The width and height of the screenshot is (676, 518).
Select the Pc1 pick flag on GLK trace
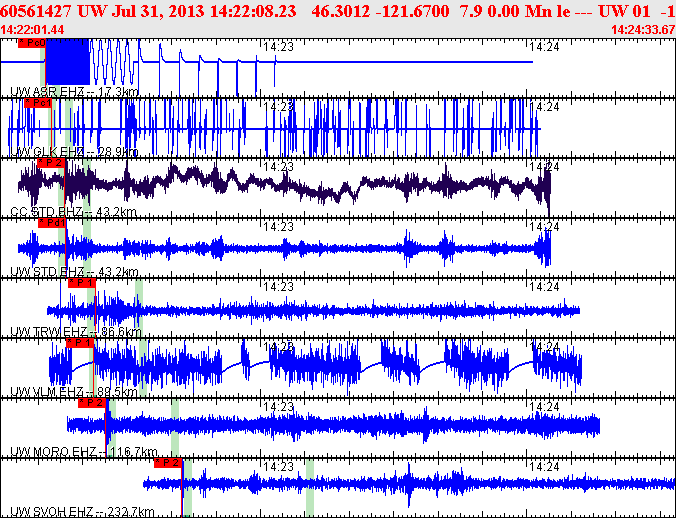[x=37, y=103]
